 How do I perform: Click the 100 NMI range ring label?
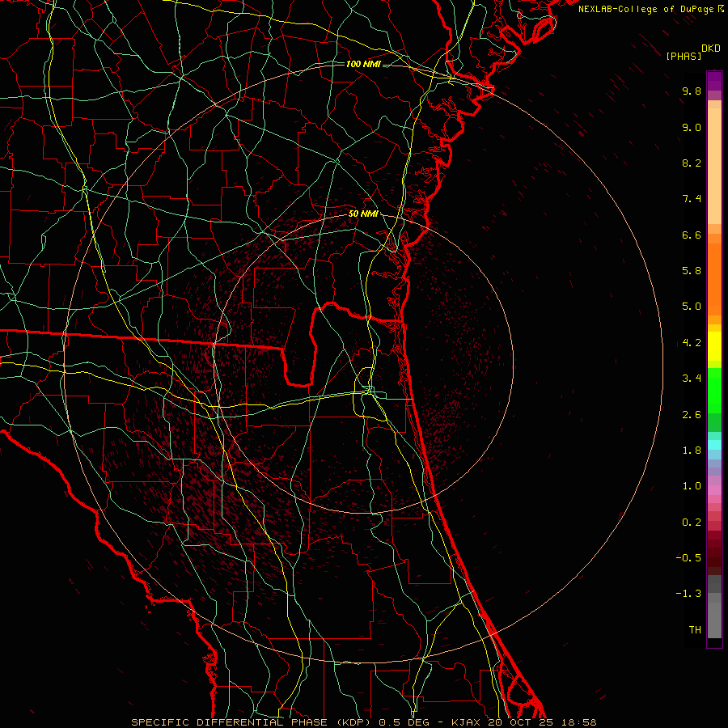(x=363, y=64)
